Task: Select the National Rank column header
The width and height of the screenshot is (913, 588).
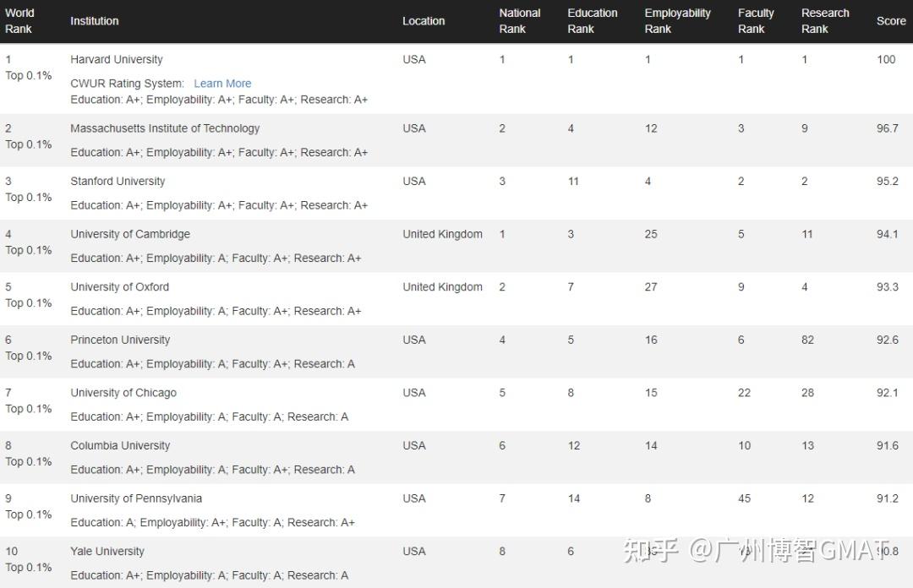Action: [519, 21]
